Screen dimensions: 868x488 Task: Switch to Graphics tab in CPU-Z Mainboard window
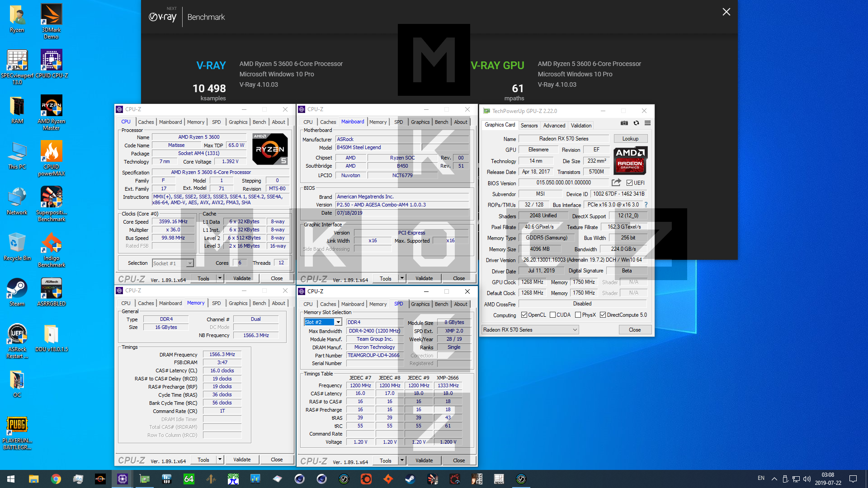[x=420, y=122]
